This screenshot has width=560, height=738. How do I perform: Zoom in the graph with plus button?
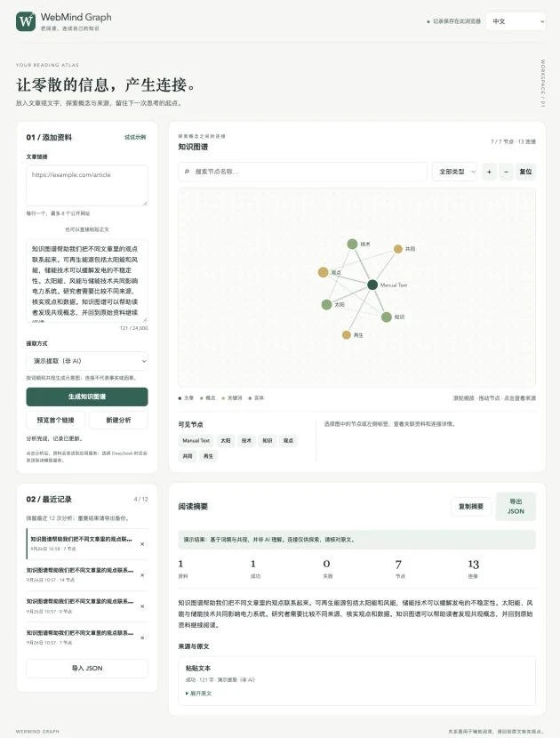click(490, 172)
